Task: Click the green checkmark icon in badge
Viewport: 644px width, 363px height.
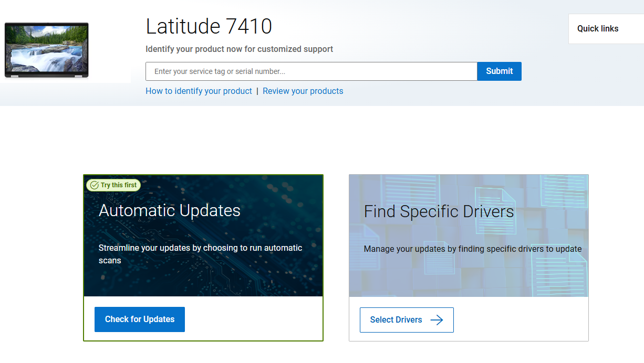Action: click(x=95, y=185)
